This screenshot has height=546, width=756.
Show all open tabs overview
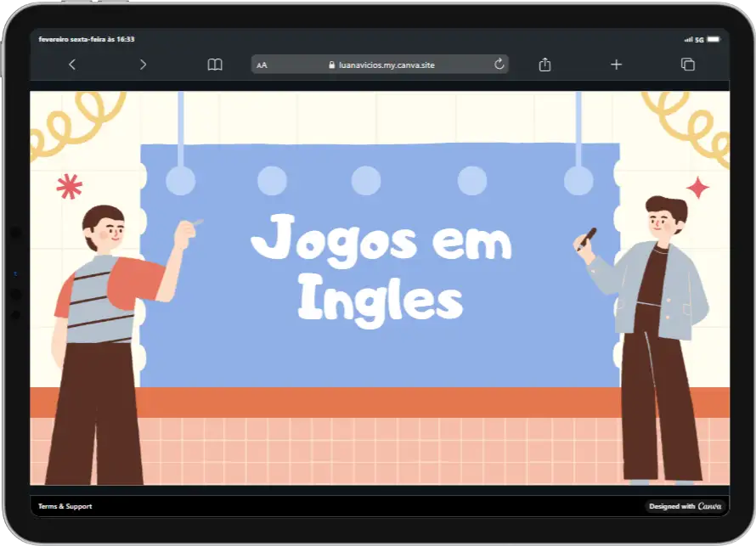tap(688, 65)
